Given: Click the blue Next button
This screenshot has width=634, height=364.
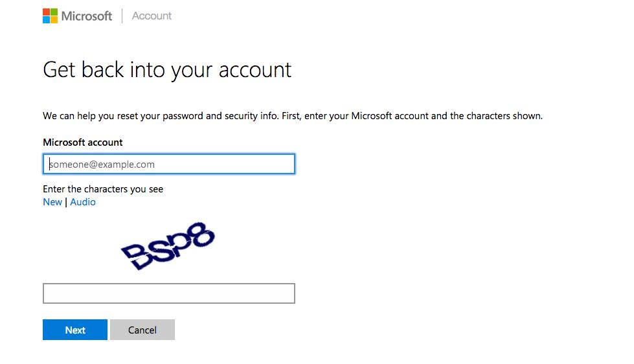Looking at the screenshot, I should 75,330.
